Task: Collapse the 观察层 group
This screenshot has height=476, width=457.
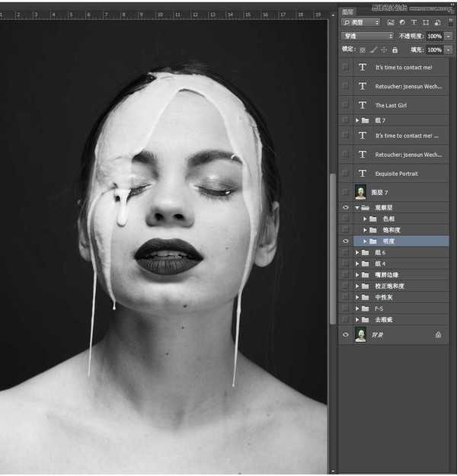Action: [356, 207]
